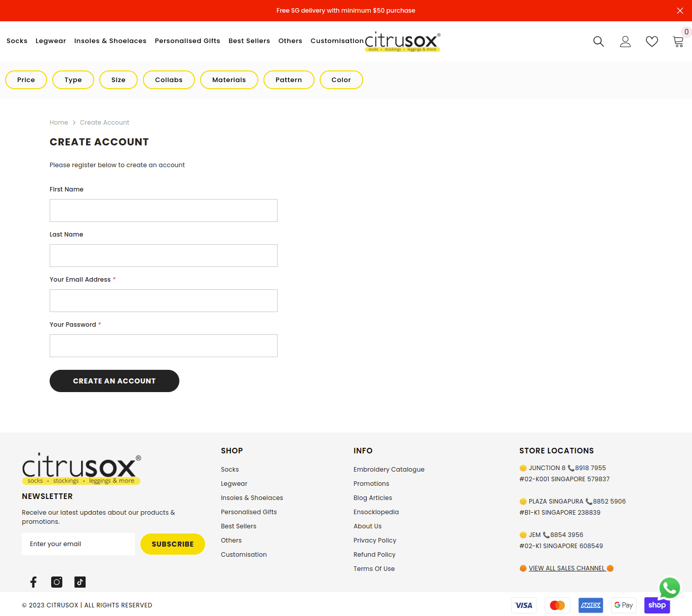Dismiss the free delivery announcement banner
The width and height of the screenshot is (692, 616).
tap(680, 11)
